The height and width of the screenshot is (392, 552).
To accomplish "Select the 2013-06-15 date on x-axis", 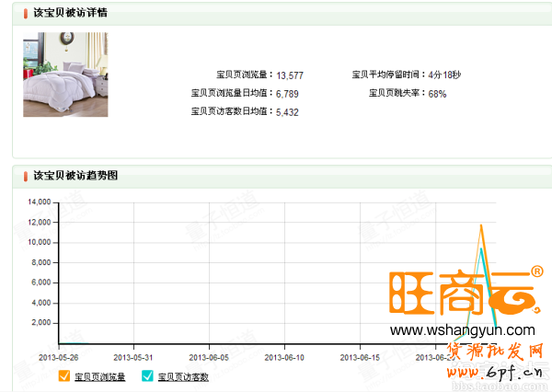I will point(361,356).
